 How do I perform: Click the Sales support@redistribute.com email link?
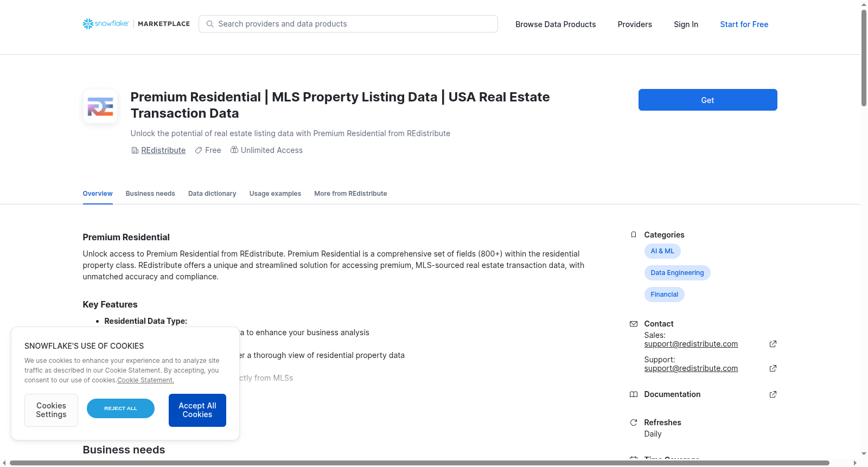(x=691, y=344)
